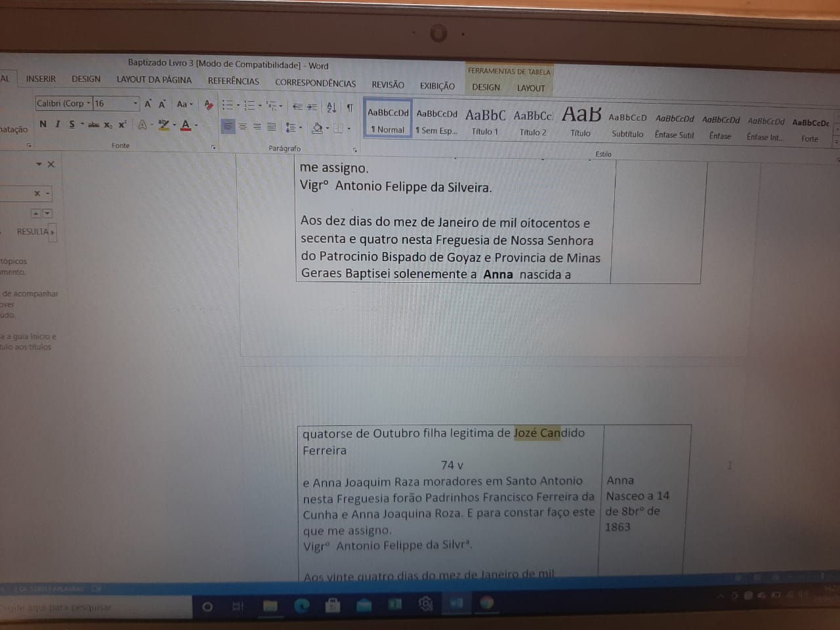The width and height of the screenshot is (840, 630).
Task: Apply the Título 1 style
Action: 485,122
